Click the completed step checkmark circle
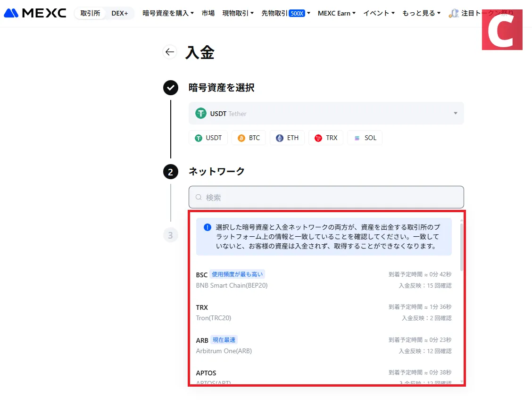 pos(170,88)
